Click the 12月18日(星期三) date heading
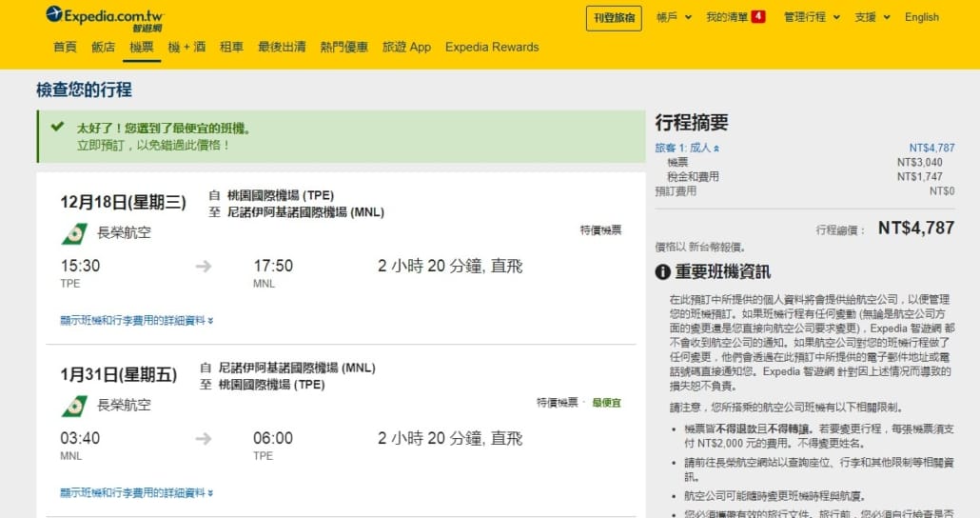Screen dimensions: 980x518 [123, 202]
